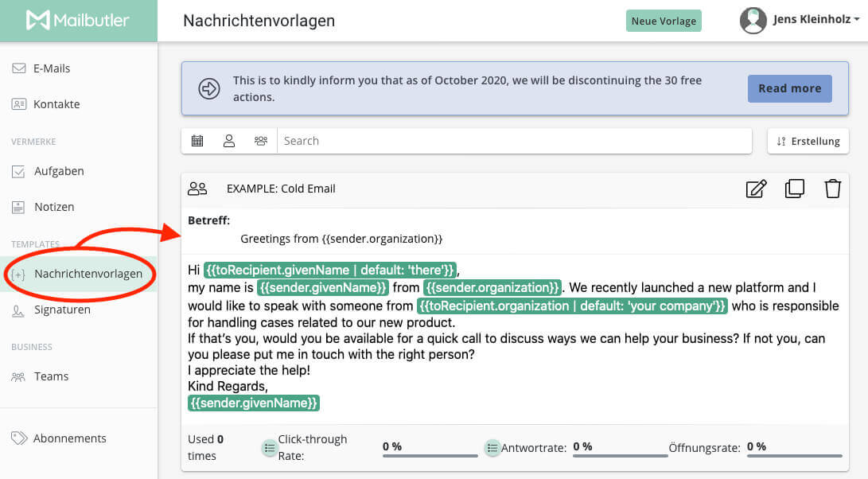
Task: Click the shared-users icon beside EXAMPLE title
Action: (x=197, y=189)
